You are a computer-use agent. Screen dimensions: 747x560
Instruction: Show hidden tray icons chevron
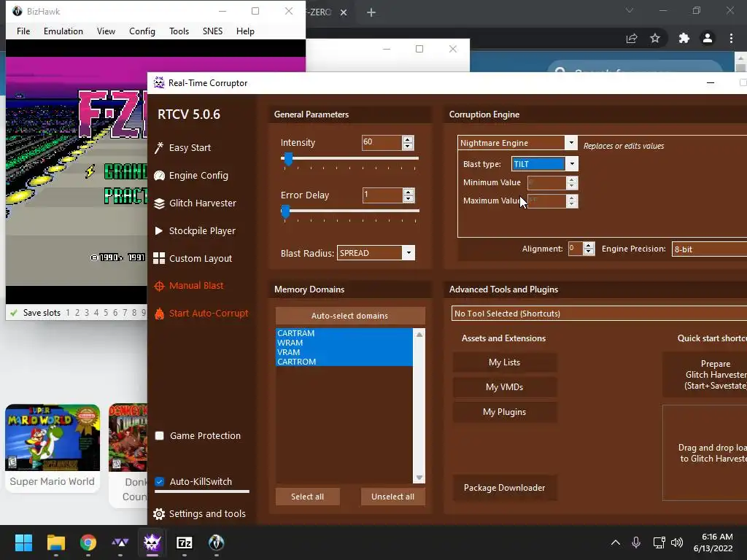(x=616, y=542)
